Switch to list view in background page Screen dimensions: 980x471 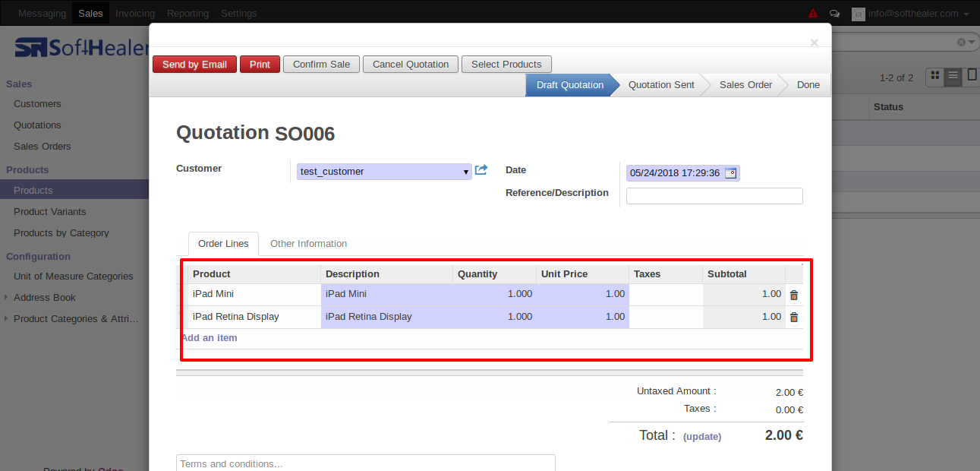[x=953, y=76]
